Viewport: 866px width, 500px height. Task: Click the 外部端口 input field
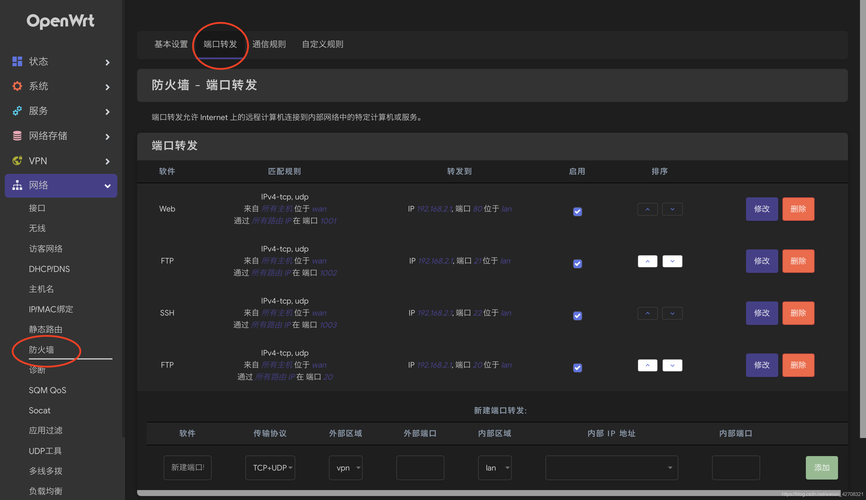(x=420, y=468)
